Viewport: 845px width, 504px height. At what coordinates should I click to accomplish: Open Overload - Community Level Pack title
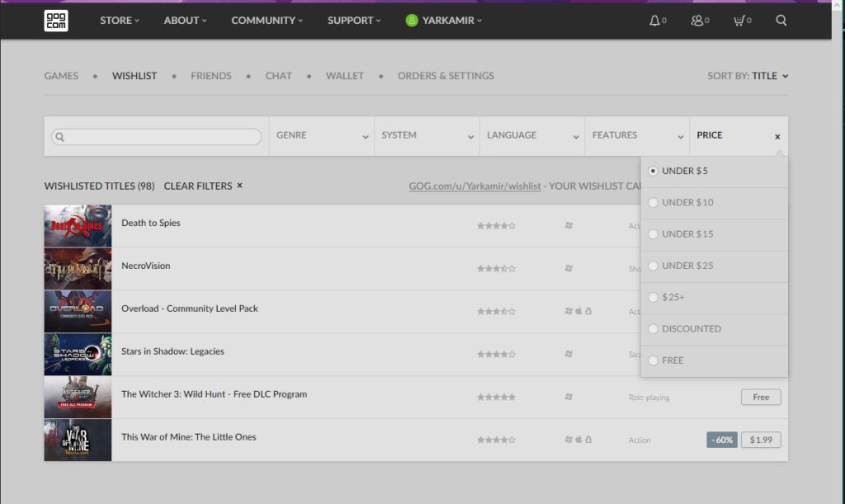tap(190, 309)
